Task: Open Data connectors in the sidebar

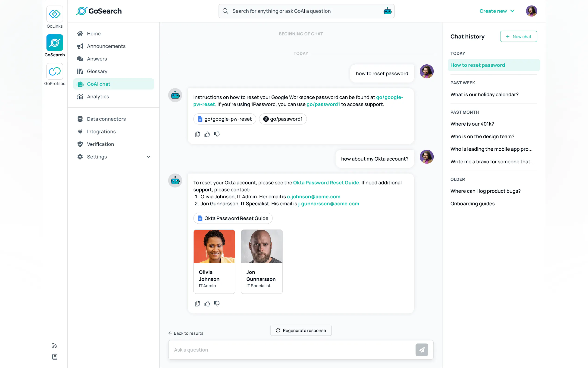Action: 106,119
